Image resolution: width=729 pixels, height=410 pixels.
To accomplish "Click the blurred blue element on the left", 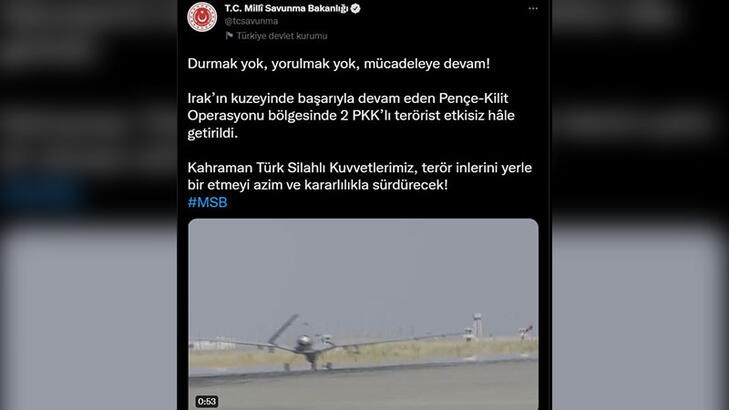I will click(43, 195).
